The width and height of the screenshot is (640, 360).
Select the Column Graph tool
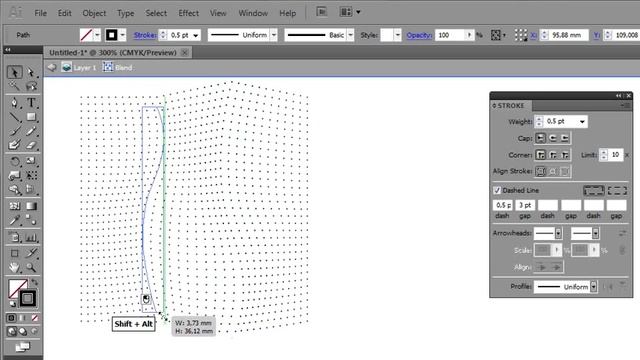[x=31, y=237]
